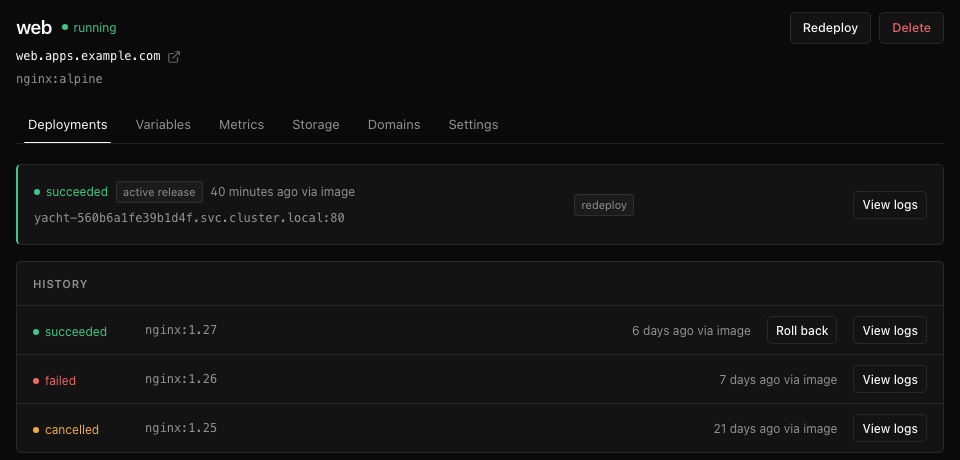Click the 'cancelled' status label
Image resolution: width=960 pixels, height=460 pixels.
(66, 429)
